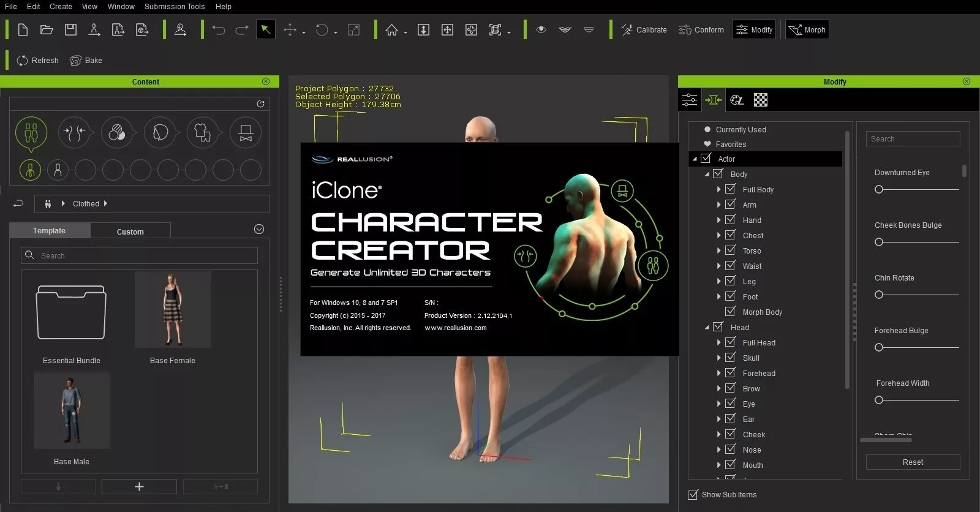The height and width of the screenshot is (512, 980).
Task: Toggle the Show Sub Items checkbox
Action: pyautogui.click(x=693, y=494)
